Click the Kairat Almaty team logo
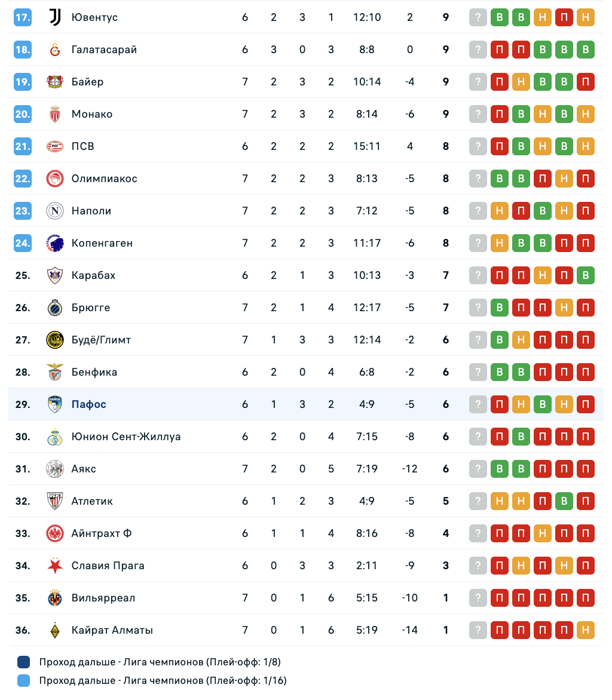Viewport: 612px width, 700px height. click(x=55, y=630)
